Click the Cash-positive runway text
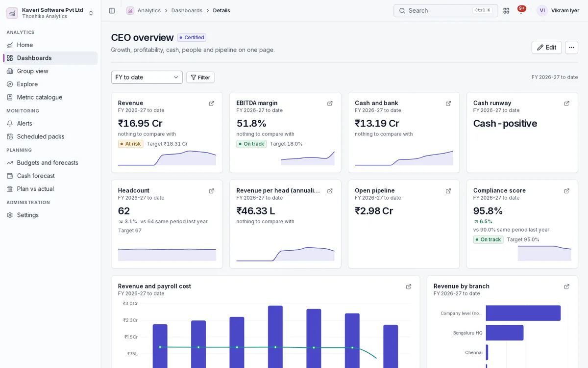 coord(505,123)
